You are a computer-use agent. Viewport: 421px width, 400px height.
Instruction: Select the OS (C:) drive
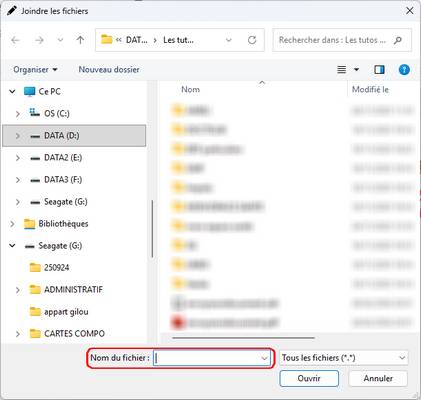[57, 114]
